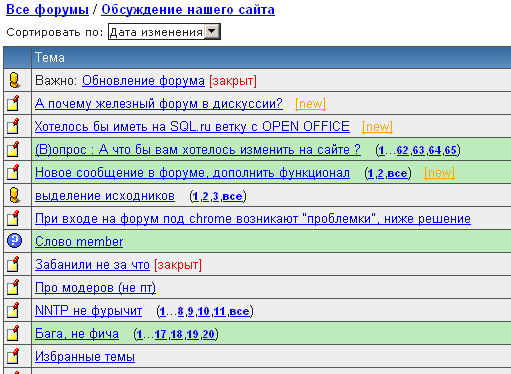Open the Дата изменения sort dropdown
Screen dimensions: 511x374
pyautogui.click(x=164, y=32)
